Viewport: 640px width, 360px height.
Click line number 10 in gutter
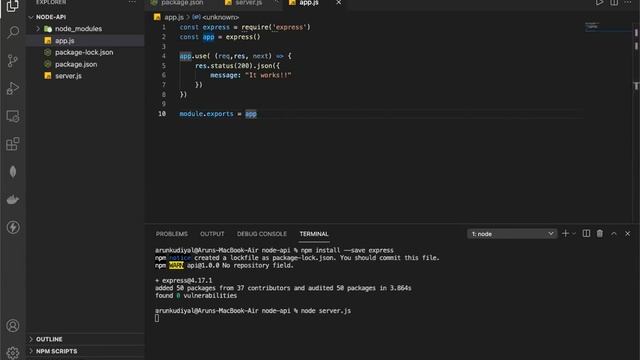(162, 114)
